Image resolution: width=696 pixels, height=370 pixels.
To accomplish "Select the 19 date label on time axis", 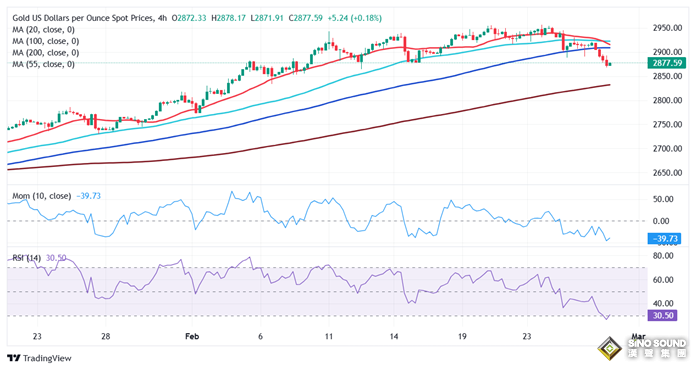I will coord(462,336).
